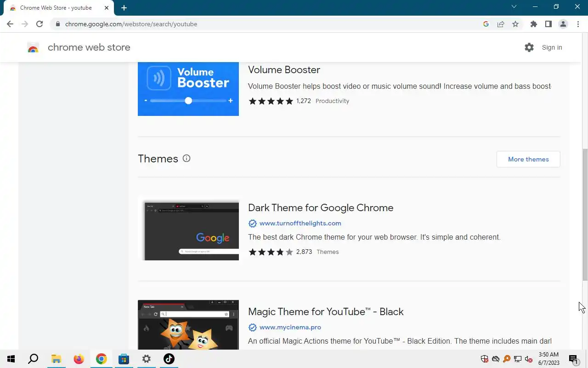
Task: Open Settings gear on taskbar
Action: [x=146, y=359]
